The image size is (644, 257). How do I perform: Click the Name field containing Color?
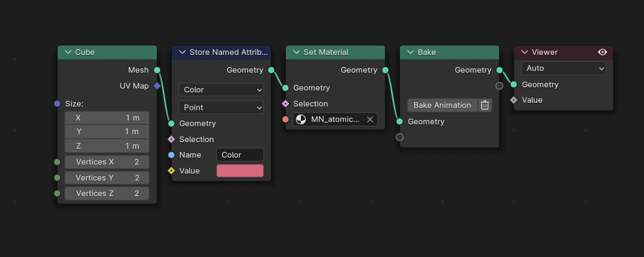point(240,155)
